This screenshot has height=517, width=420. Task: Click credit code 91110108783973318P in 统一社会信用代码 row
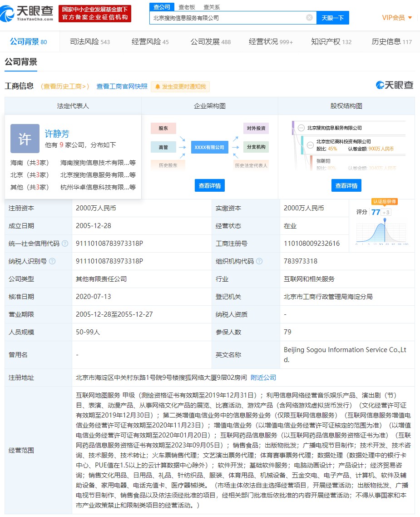109,244
